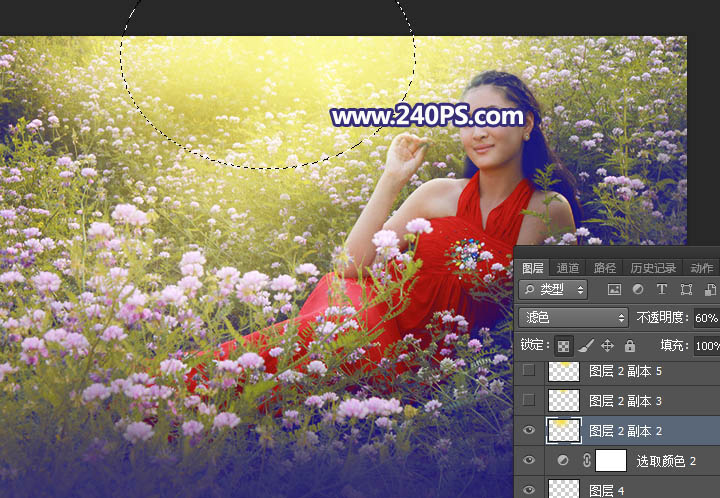Select the 选取颜色 2 layer mask thumbnail
720x498 pixels.
click(x=611, y=461)
